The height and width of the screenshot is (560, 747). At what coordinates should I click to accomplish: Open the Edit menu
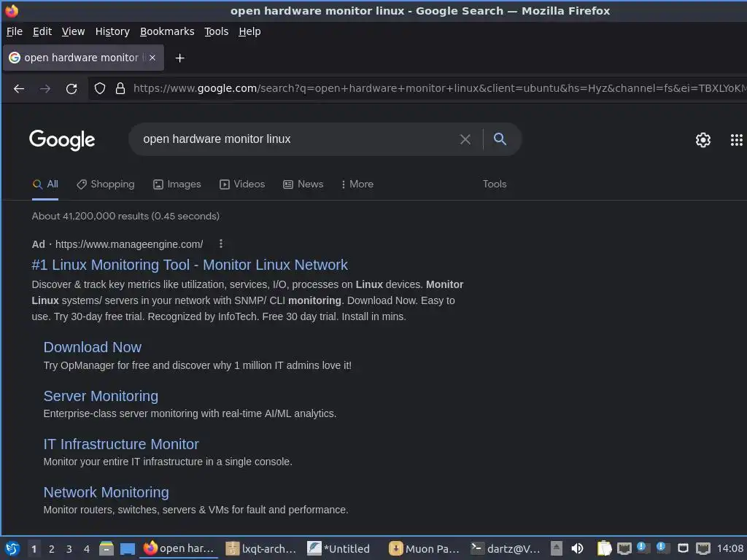tap(42, 31)
